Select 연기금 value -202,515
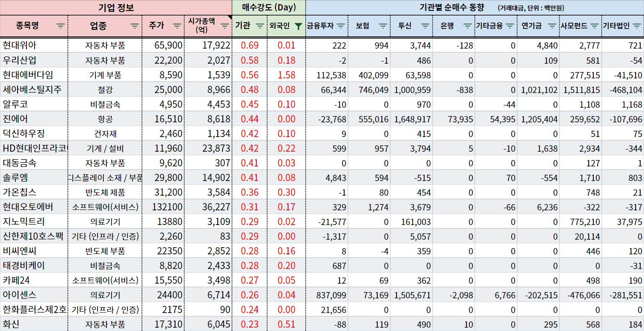The width and height of the screenshot is (644, 331). click(x=538, y=295)
